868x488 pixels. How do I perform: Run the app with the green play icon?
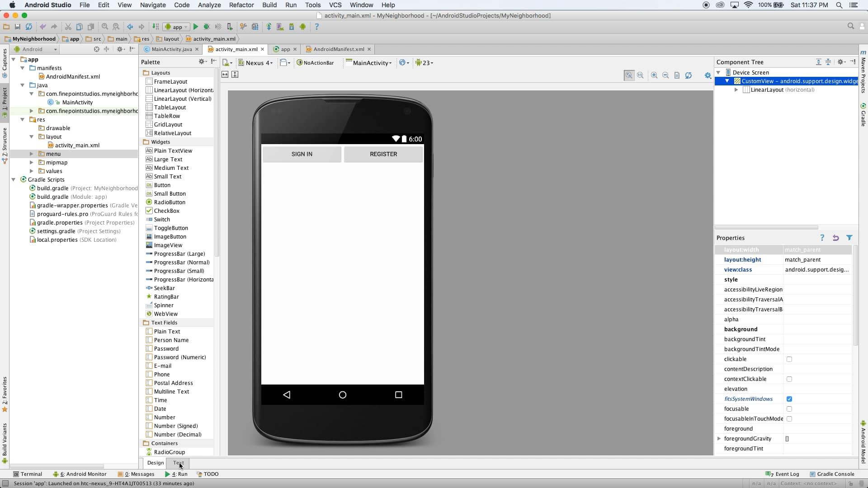pyautogui.click(x=196, y=27)
